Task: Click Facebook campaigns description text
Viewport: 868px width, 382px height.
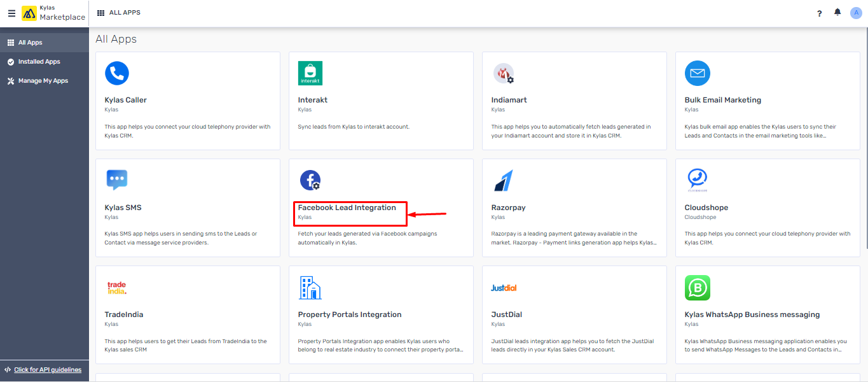Action: (x=368, y=238)
